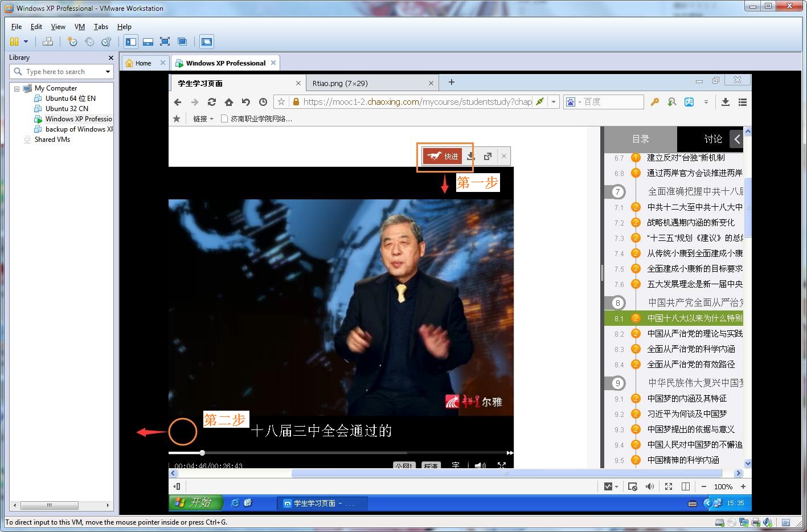Open the Baidu search engine selector

(573, 102)
